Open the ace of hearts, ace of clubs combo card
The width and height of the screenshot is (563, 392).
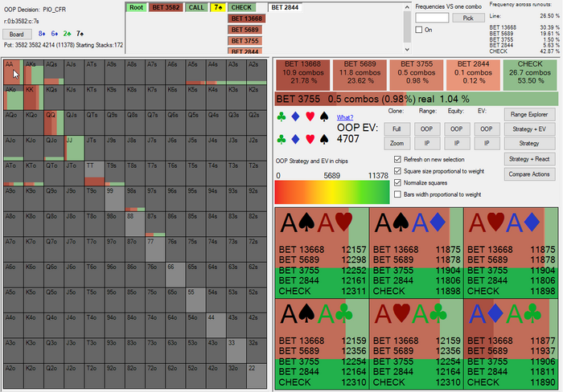point(416,344)
